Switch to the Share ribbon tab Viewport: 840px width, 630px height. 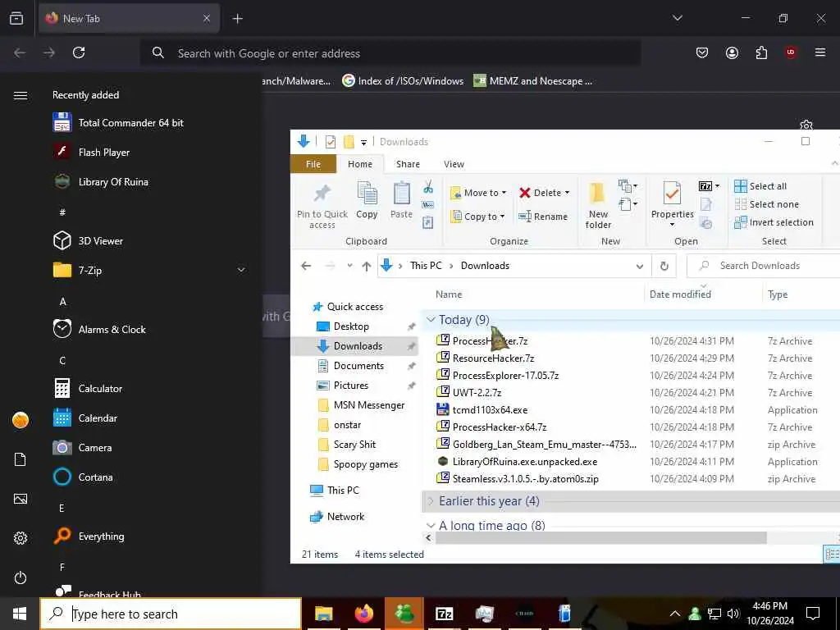pos(408,164)
